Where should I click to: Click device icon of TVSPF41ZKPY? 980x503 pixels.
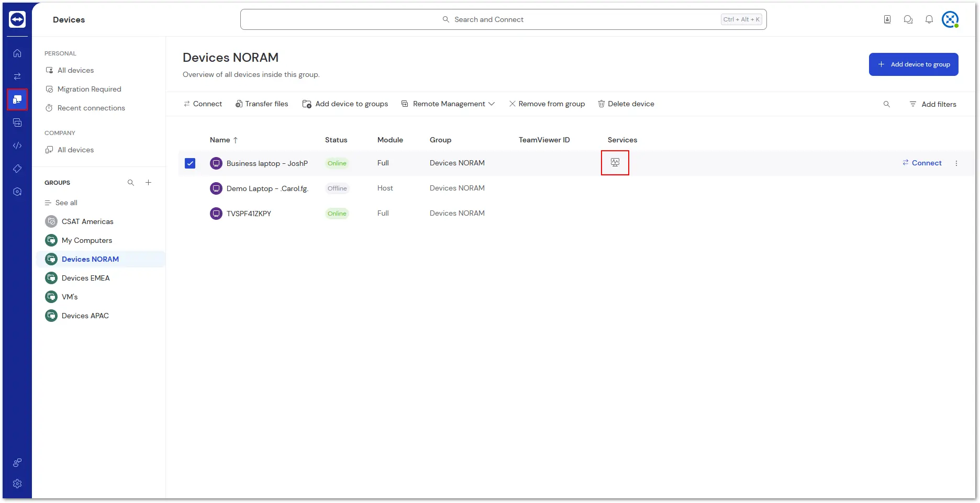[x=216, y=214]
